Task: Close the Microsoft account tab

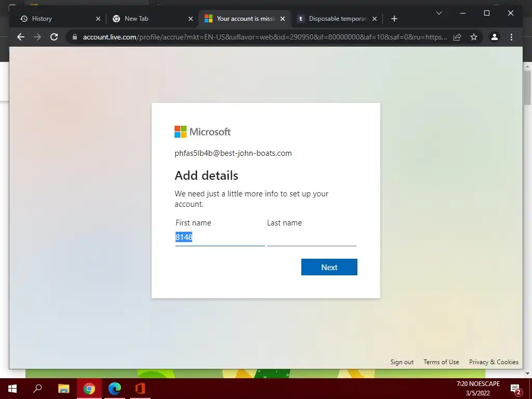Action: point(283,19)
